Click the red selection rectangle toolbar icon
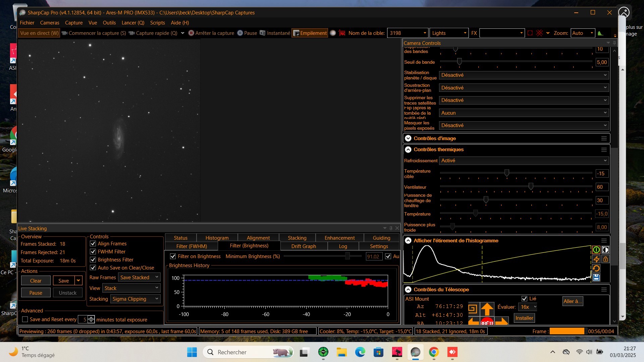The height and width of the screenshot is (362, 644). point(530,33)
